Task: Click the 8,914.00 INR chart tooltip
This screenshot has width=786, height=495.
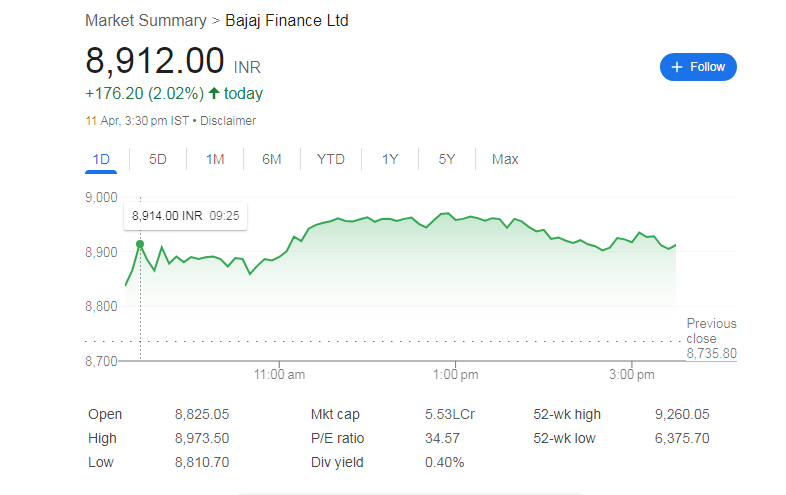Action: click(x=188, y=215)
